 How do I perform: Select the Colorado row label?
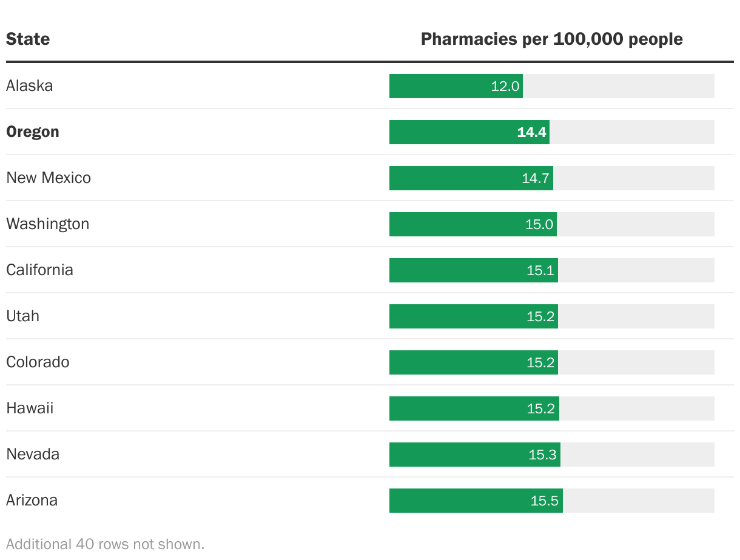click(38, 362)
